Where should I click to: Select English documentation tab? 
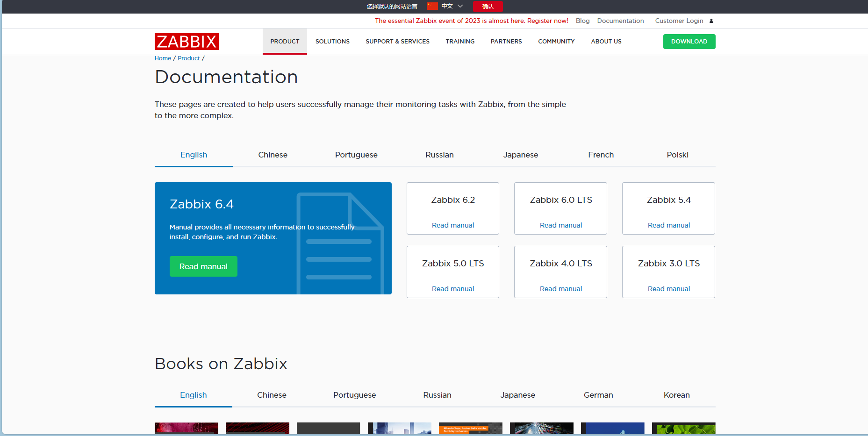pyautogui.click(x=194, y=155)
